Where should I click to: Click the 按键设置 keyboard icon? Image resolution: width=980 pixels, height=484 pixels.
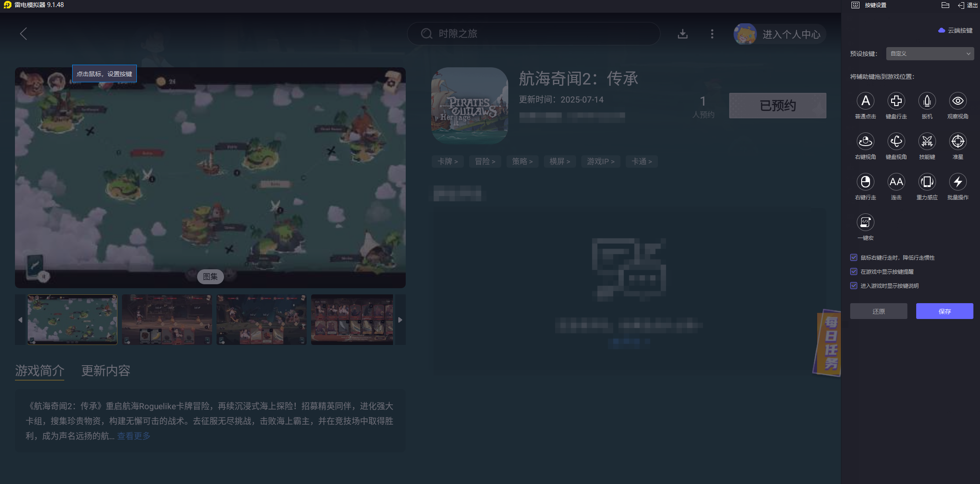[x=855, y=5]
